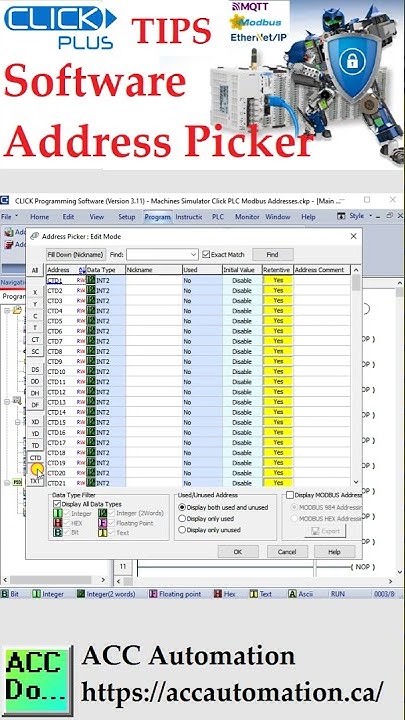
Task: Click the address list scrollbar up arrow
Action: (x=356, y=270)
